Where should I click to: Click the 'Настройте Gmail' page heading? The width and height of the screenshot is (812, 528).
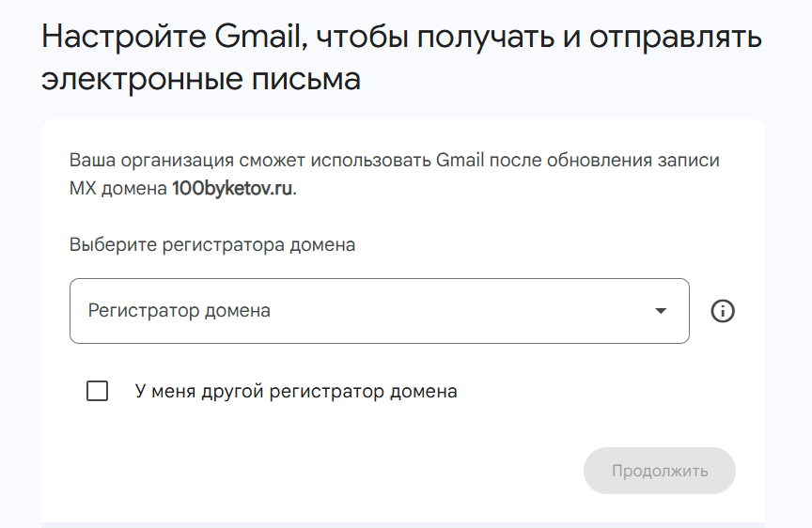pyautogui.click(x=401, y=57)
